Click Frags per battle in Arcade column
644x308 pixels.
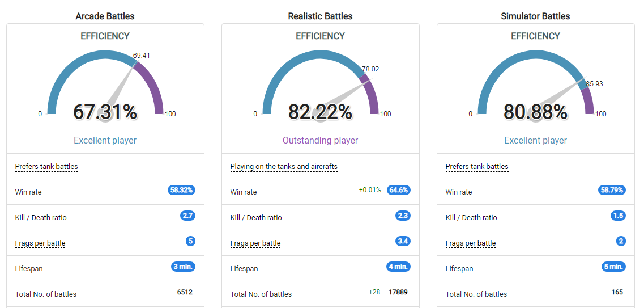pyautogui.click(x=40, y=243)
